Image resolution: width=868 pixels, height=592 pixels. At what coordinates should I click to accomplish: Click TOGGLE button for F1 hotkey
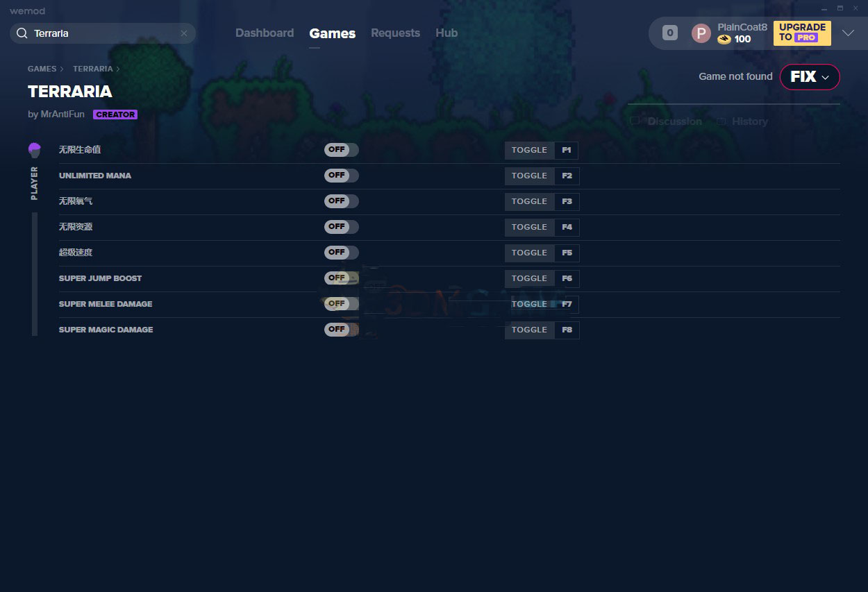pos(529,150)
